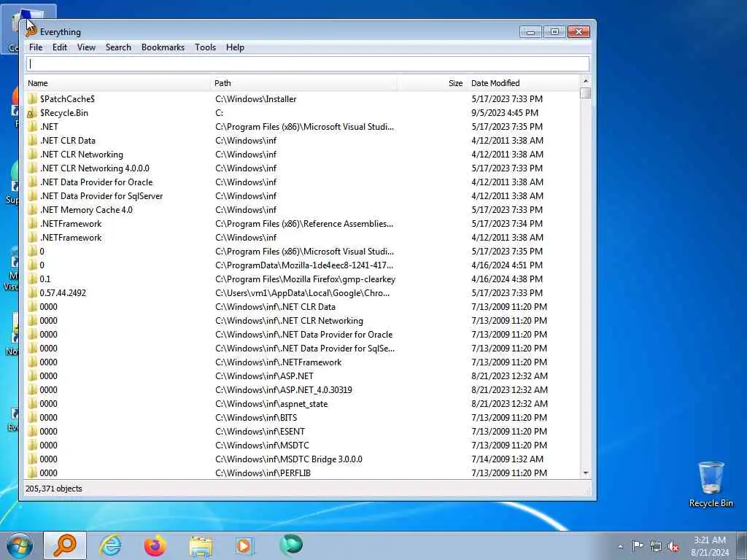Select .NET Data Provider for SqlServer folder icon
The image size is (747, 560).
tap(32, 195)
